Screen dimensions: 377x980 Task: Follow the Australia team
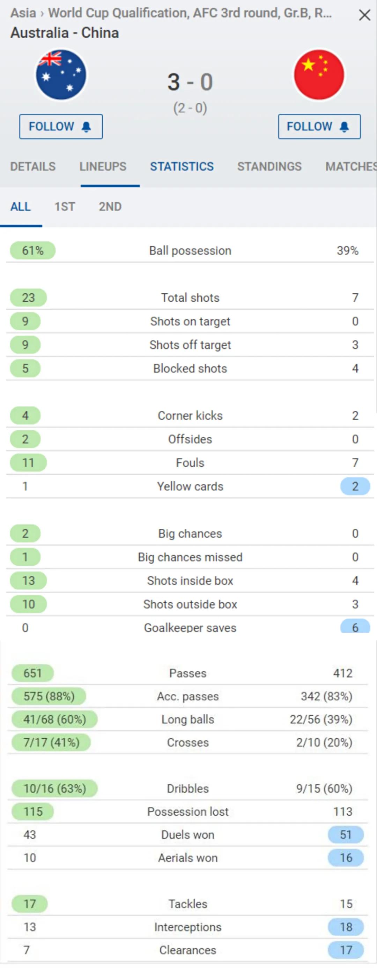[61, 127]
